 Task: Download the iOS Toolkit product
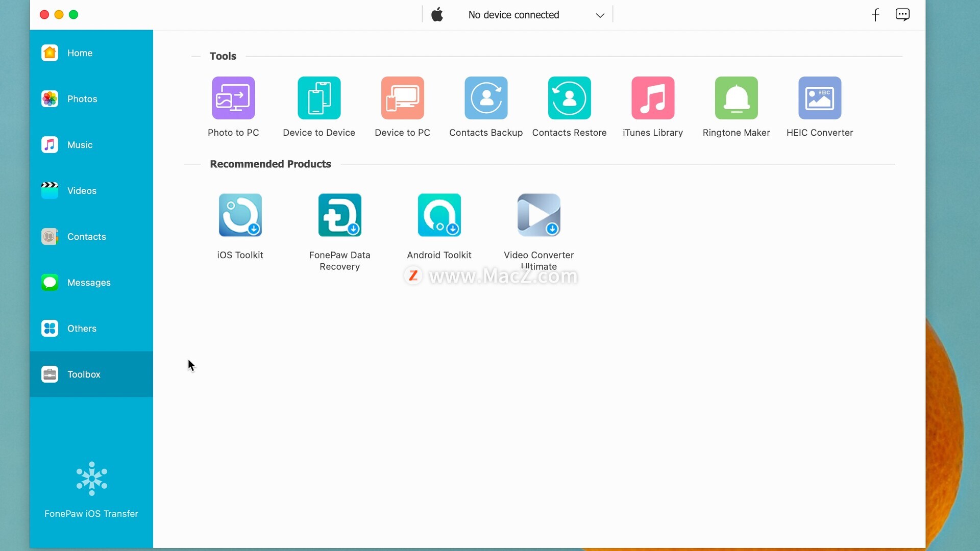coord(240,215)
